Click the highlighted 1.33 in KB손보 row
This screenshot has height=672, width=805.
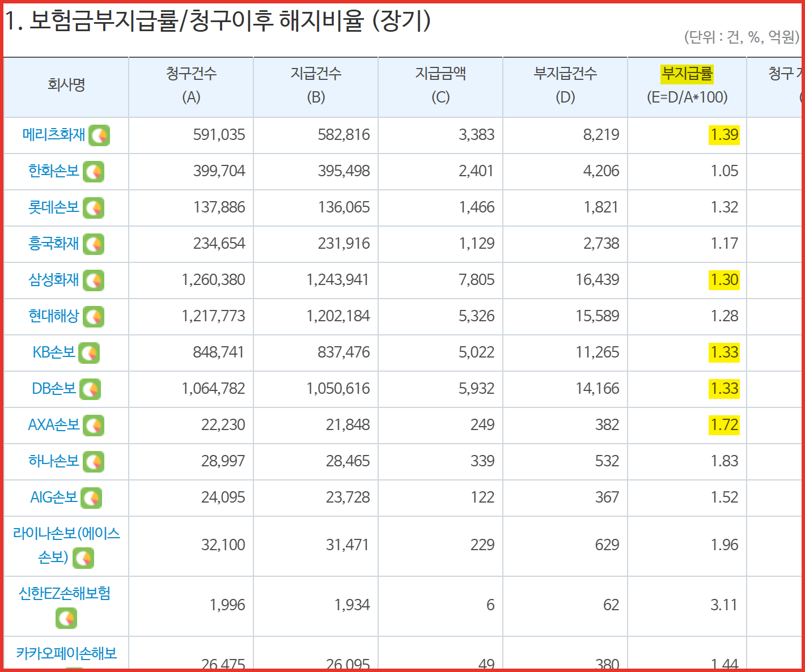724,352
